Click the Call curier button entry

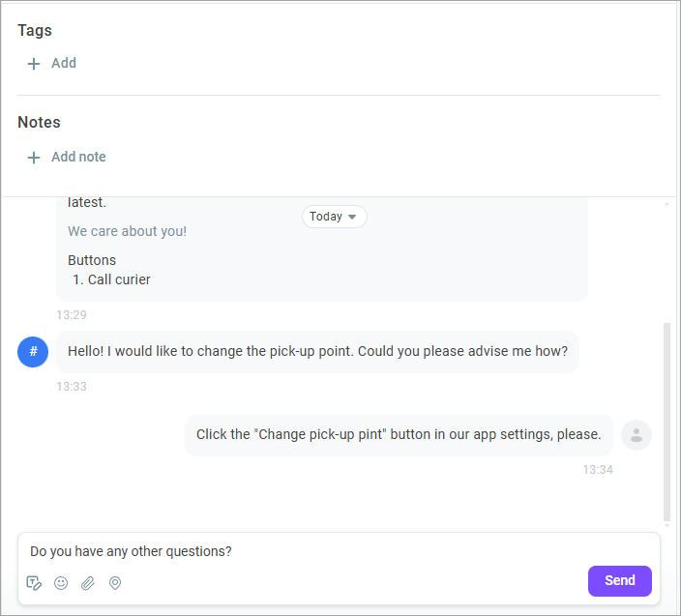tap(111, 279)
